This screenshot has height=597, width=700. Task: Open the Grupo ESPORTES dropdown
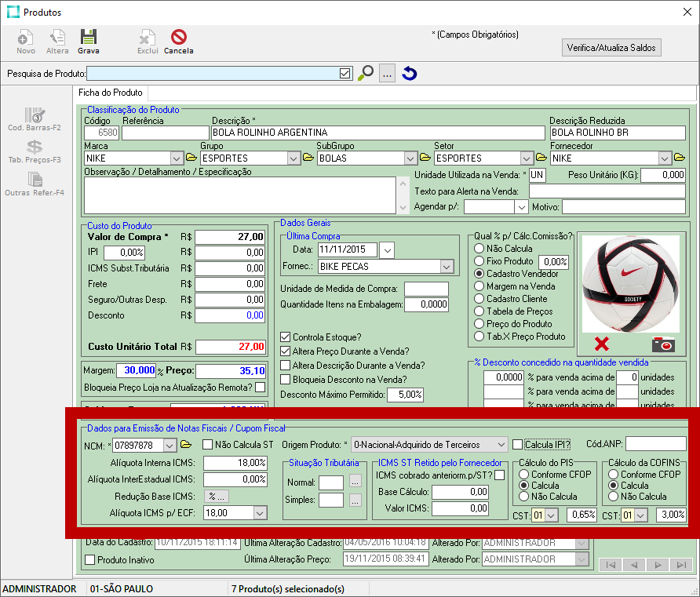(x=293, y=158)
